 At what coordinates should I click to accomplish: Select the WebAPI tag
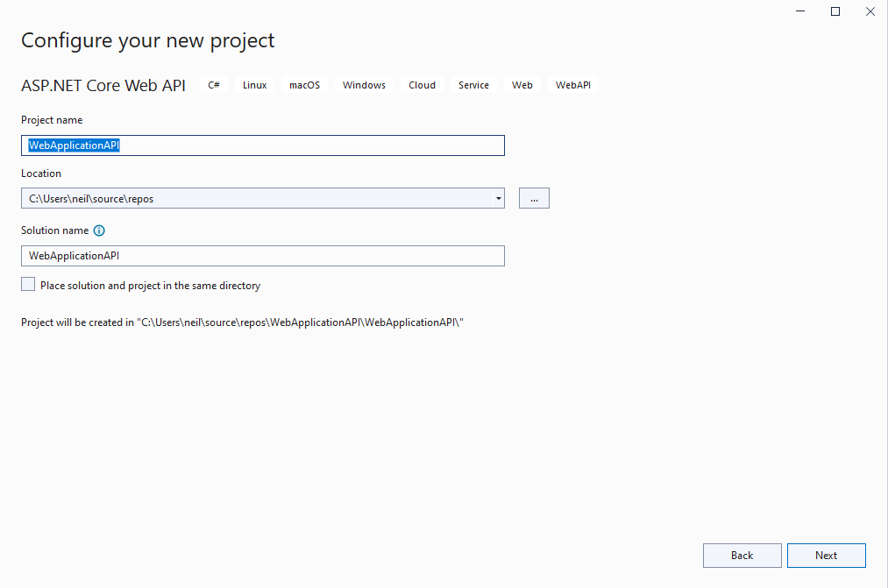573,85
